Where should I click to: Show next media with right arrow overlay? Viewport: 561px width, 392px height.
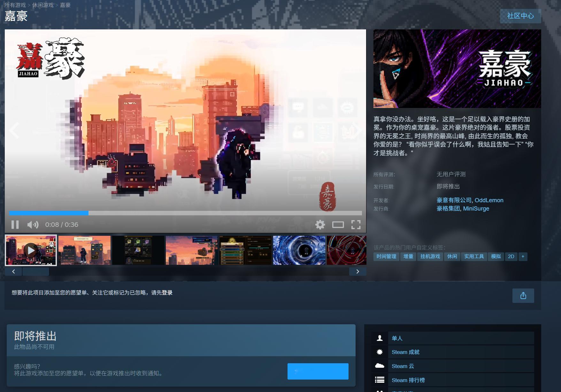click(x=357, y=130)
